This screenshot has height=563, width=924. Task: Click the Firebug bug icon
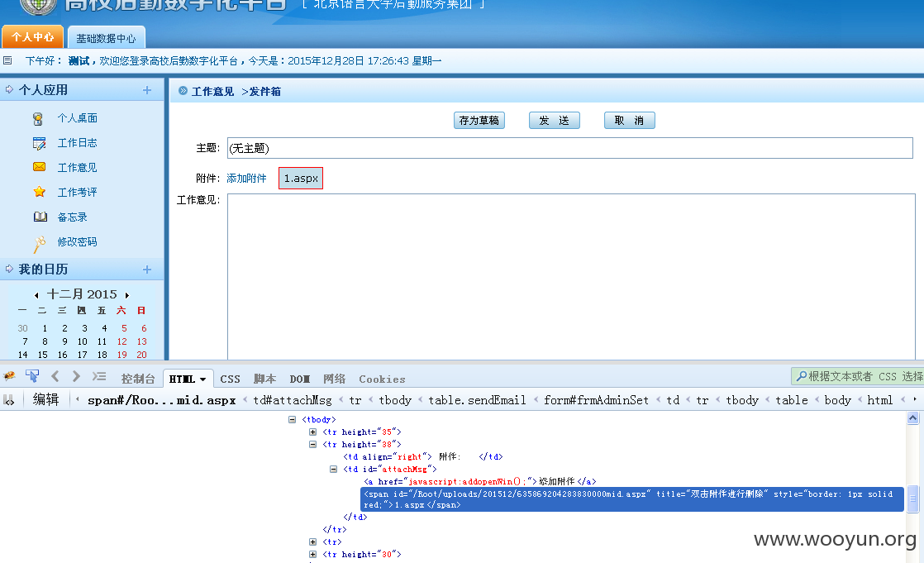click(x=9, y=377)
